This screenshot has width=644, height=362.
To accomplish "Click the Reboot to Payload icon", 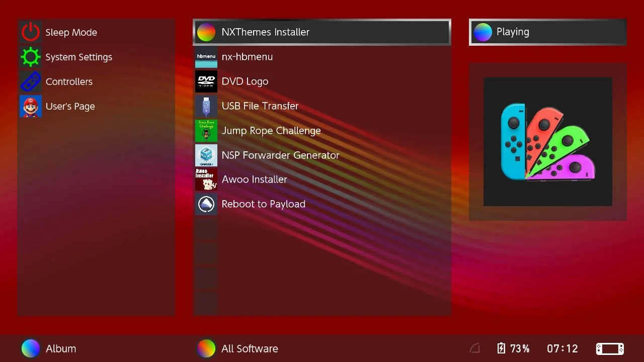I will [206, 204].
